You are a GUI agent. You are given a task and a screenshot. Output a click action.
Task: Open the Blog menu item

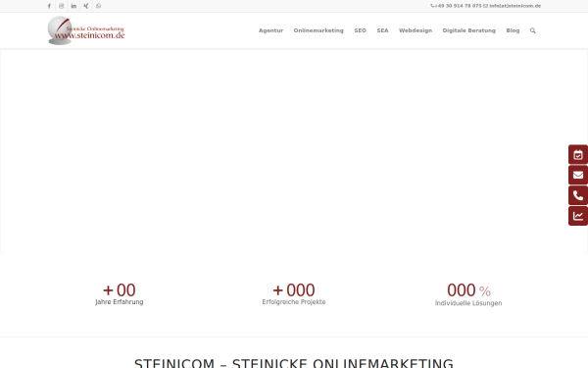coord(513,30)
